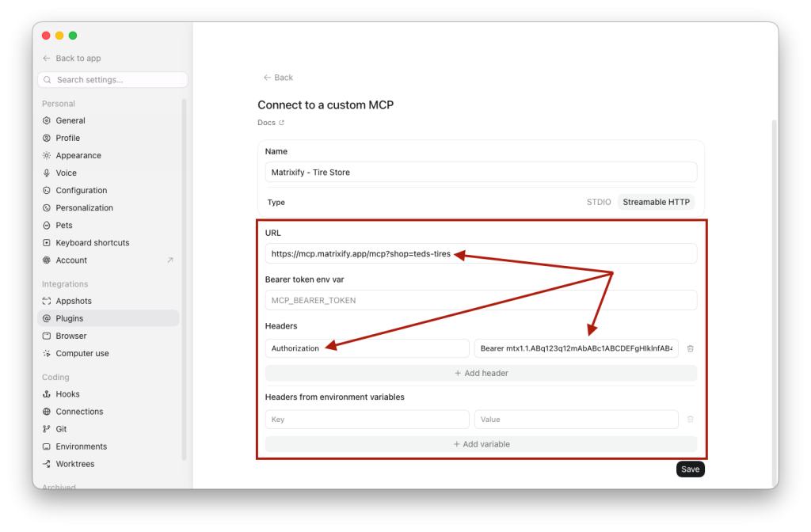Image resolution: width=811 pixels, height=532 pixels.
Task: Click the Authorization header key field
Action: click(367, 348)
